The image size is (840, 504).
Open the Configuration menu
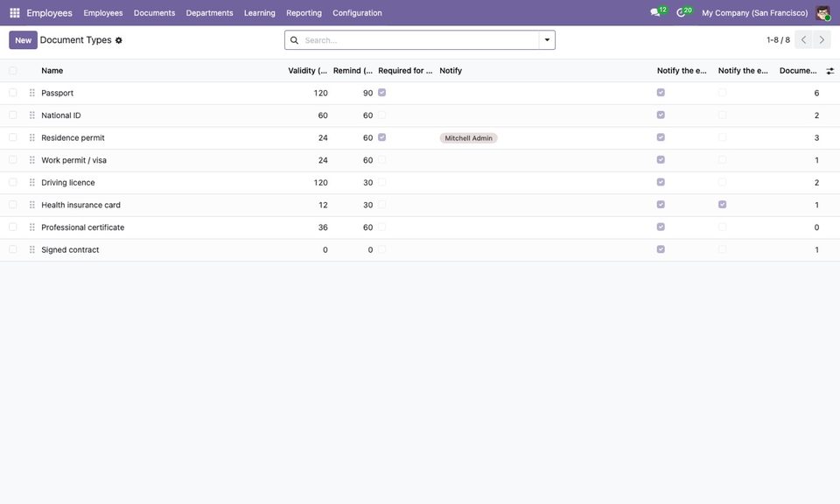click(x=357, y=13)
